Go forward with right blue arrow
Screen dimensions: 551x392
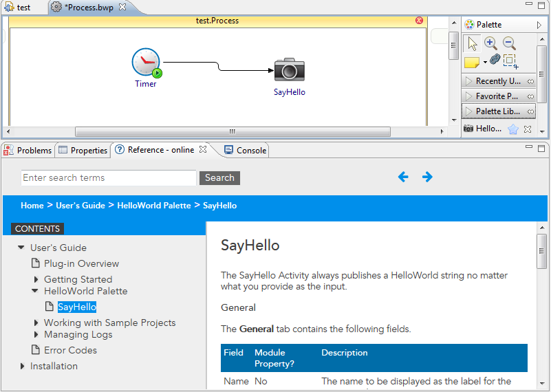pyautogui.click(x=427, y=177)
